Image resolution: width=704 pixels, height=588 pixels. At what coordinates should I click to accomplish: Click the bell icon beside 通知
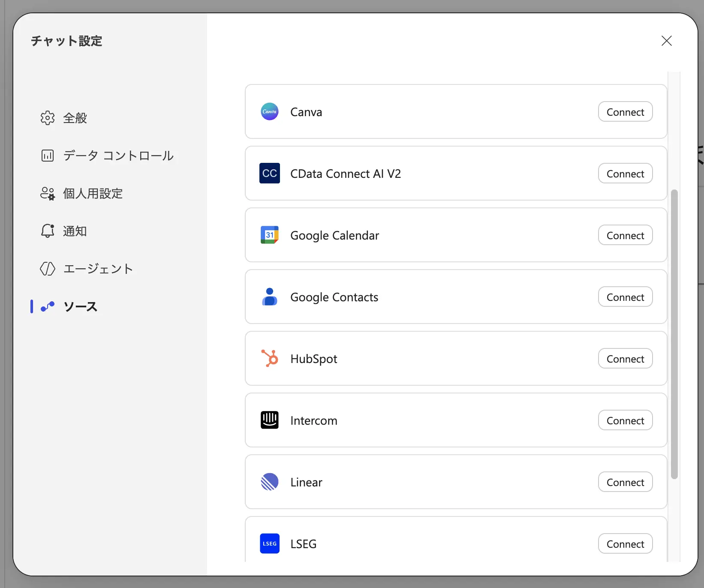click(x=48, y=231)
